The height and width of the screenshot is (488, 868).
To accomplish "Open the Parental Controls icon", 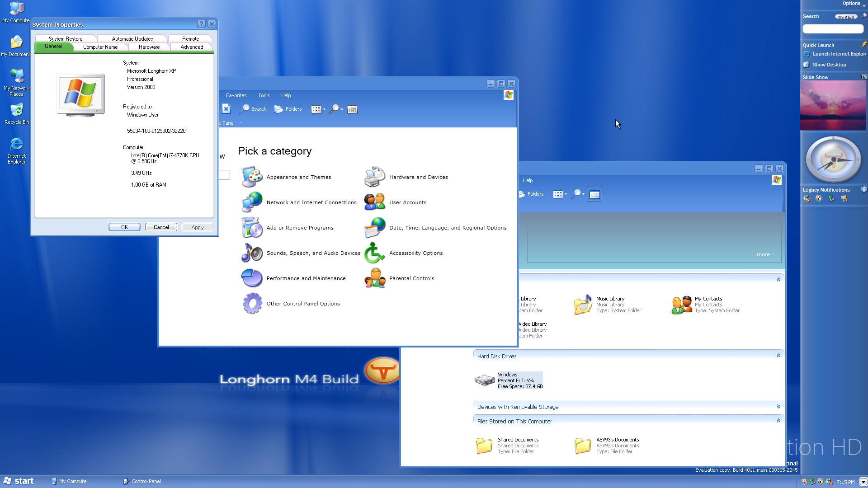I will click(x=374, y=278).
